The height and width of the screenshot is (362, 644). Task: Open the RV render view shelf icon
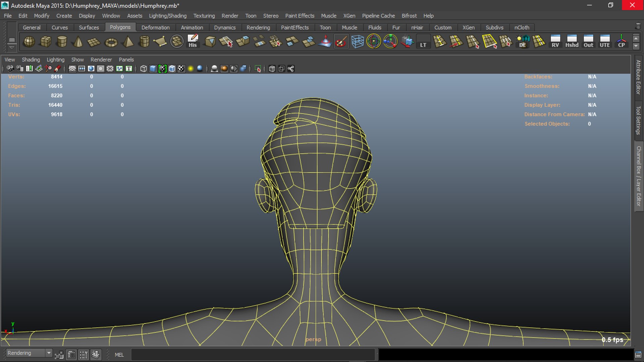coord(555,42)
